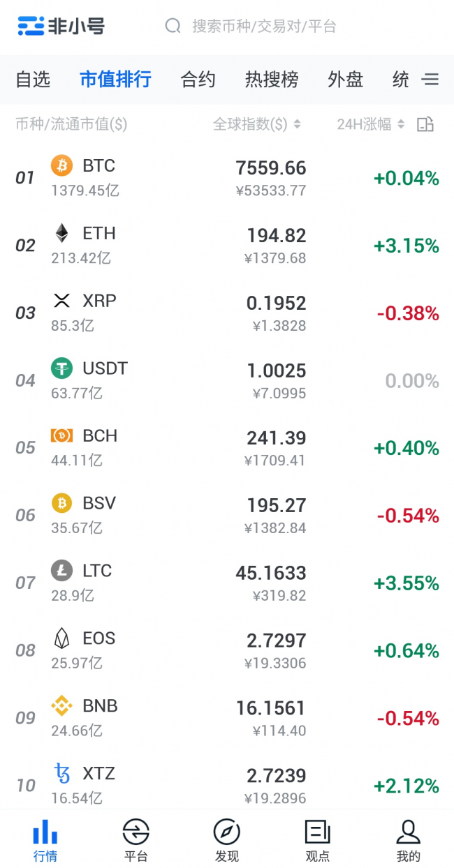
Task: Tap the Bitcoin BTC coin icon
Action: pos(61,165)
